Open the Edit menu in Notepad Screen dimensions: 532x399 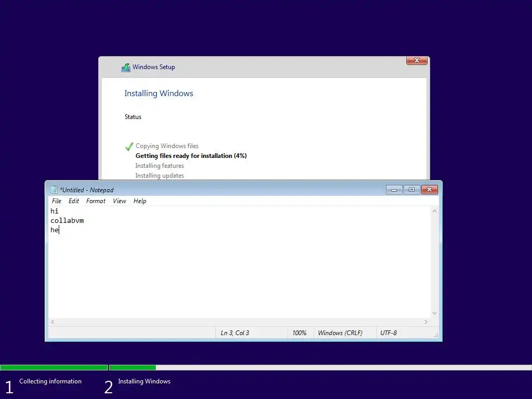tap(74, 201)
